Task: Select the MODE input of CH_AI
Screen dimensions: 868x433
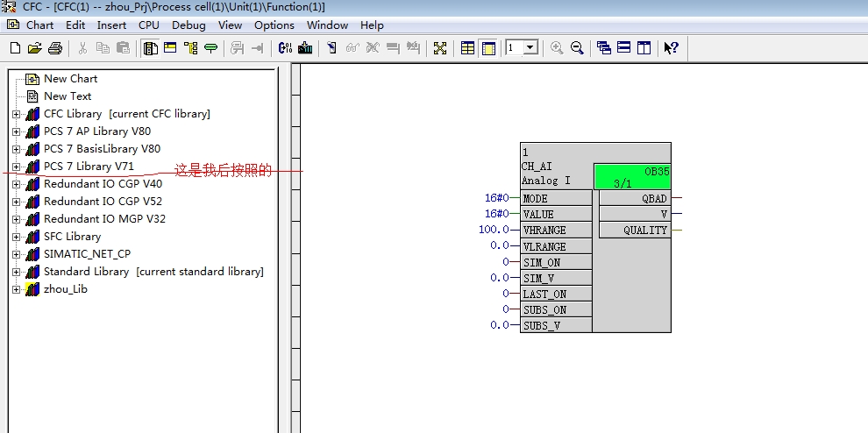Action: pos(556,198)
